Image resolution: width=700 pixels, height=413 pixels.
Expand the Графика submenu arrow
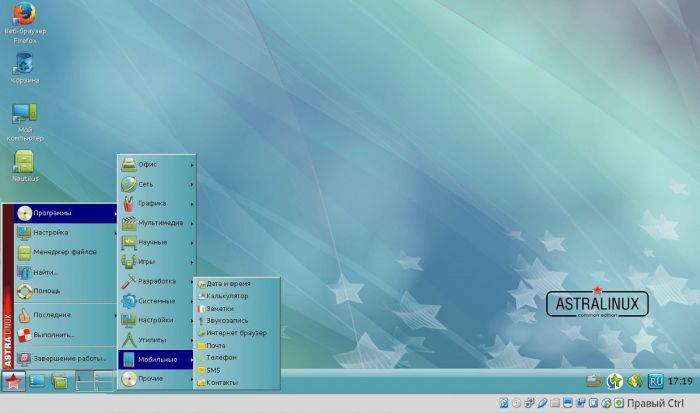click(192, 204)
